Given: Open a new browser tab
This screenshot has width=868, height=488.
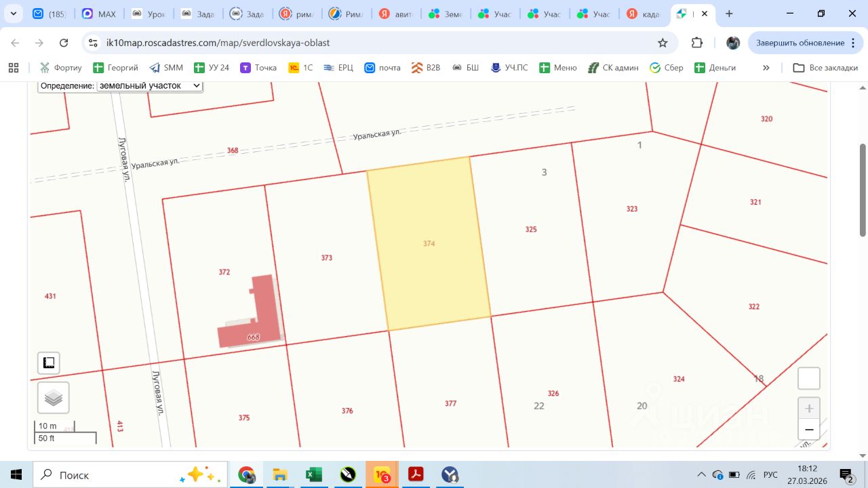Looking at the screenshot, I should (x=729, y=14).
